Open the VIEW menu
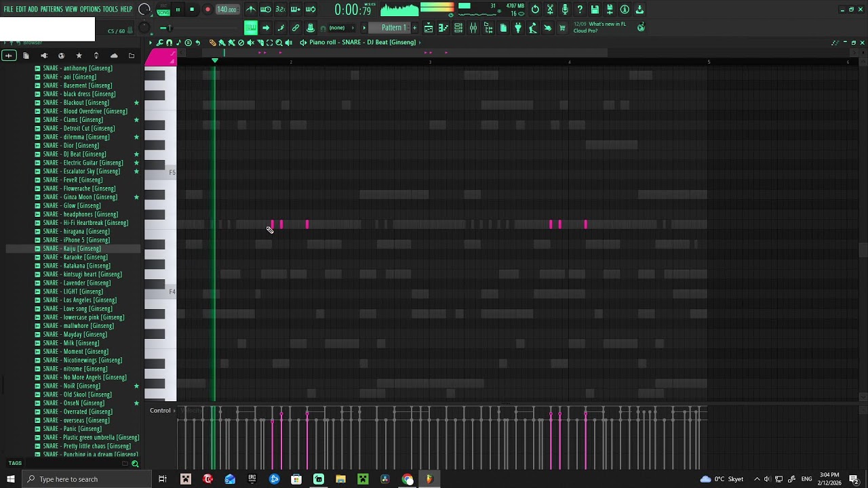This screenshot has height=488, width=868. tap(71, 9)
